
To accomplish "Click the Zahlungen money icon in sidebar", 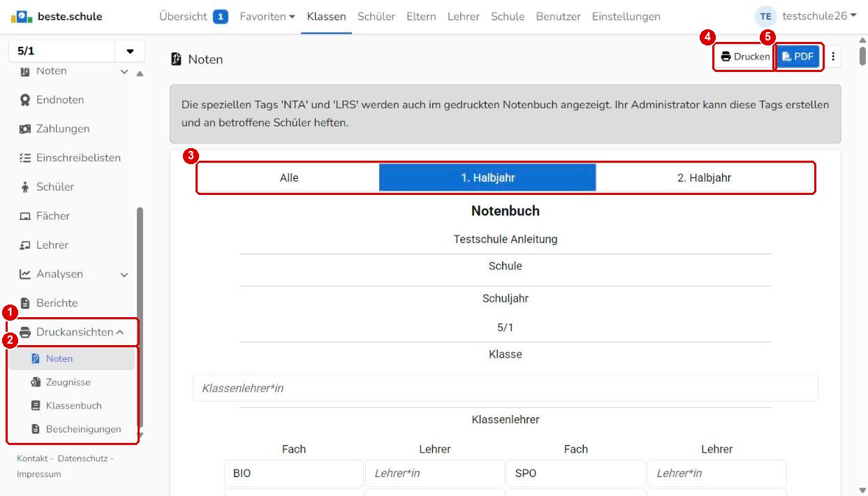I will [25, 129].
